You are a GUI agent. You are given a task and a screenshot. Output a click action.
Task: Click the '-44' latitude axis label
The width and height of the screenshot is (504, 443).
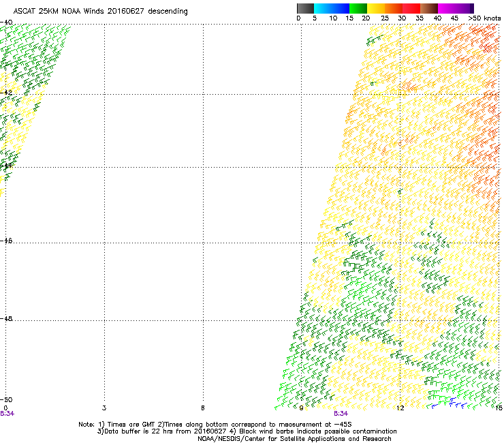click(x=6, y=166)
